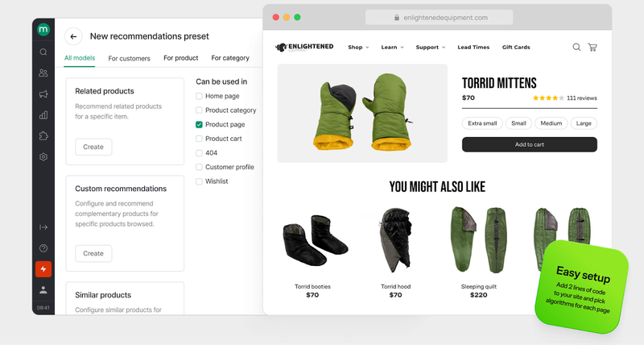Click the back arrow beside New recommendations preset
Image resolution: width=644 pixels, height=345 pixels.
(73, 36)
